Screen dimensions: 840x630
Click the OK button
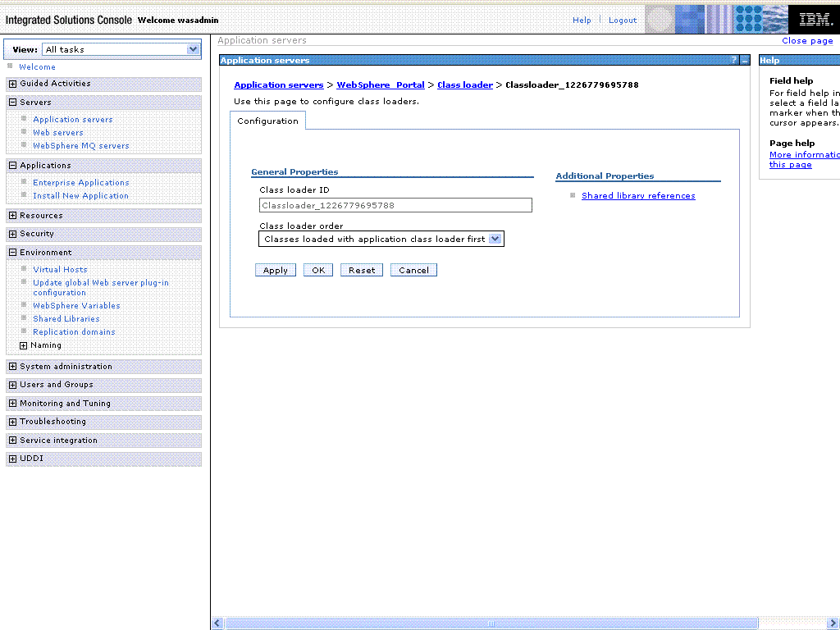[x=318, y=270]
